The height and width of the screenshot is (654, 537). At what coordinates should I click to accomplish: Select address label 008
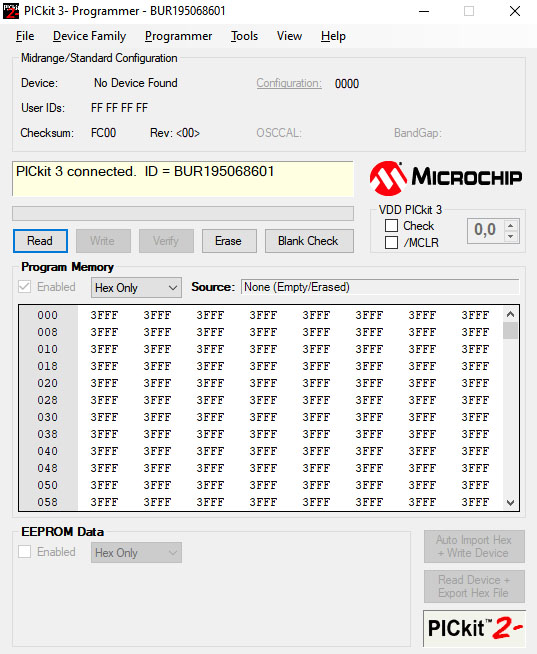pos(48,332)
